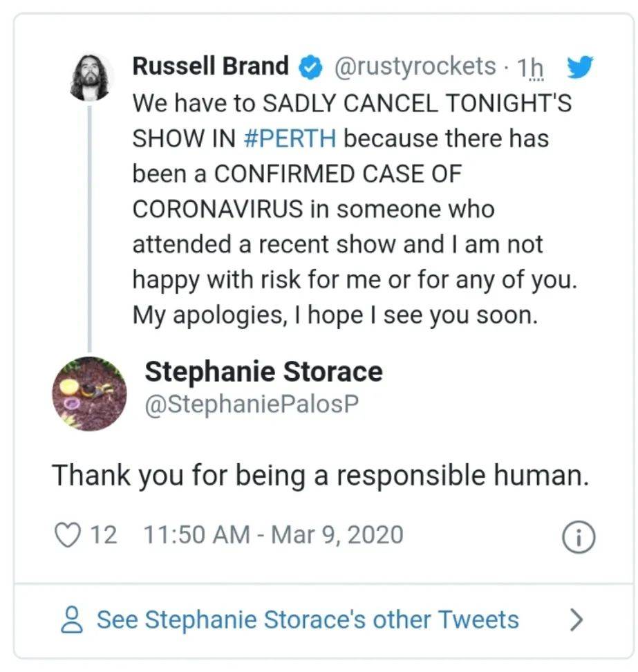Open the #PERTH hashtag

point(290,139)
